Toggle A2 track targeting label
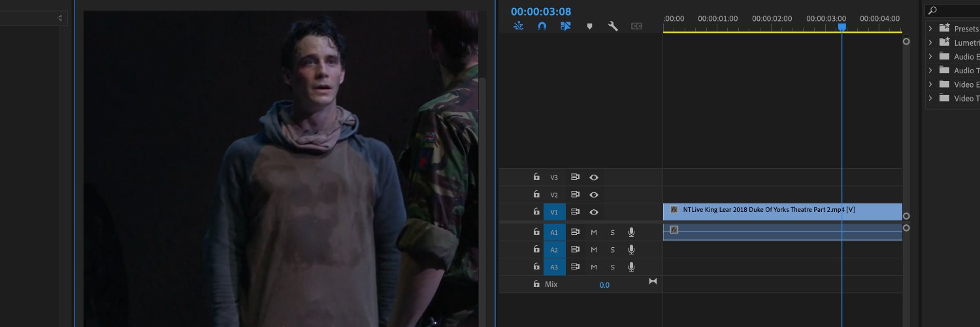 click(x=555, y=249)
